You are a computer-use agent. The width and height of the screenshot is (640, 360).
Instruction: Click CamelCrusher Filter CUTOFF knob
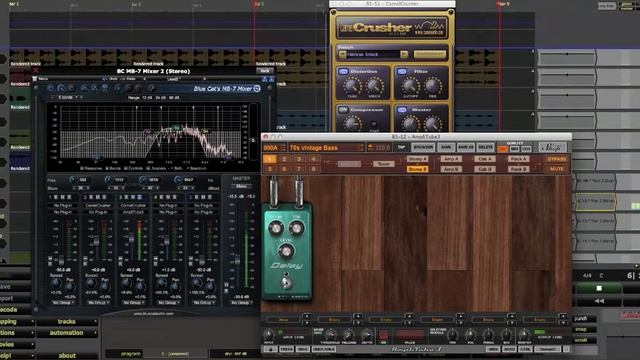click(x=411, y=86)
